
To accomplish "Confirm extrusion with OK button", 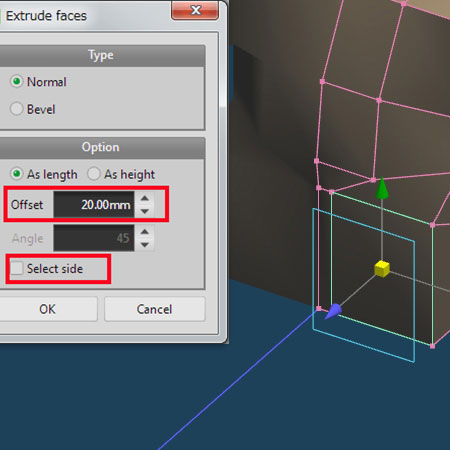I will [x=48, y=309].
